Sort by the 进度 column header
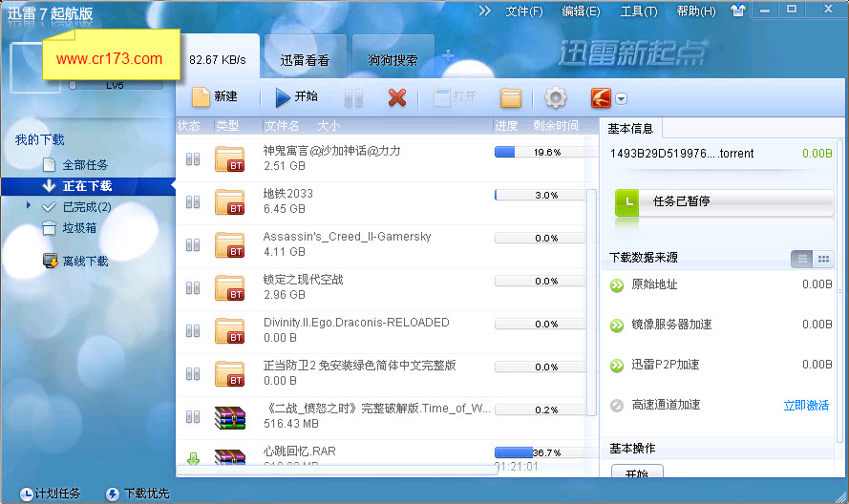Screen dimensions: 849x504 506,126
